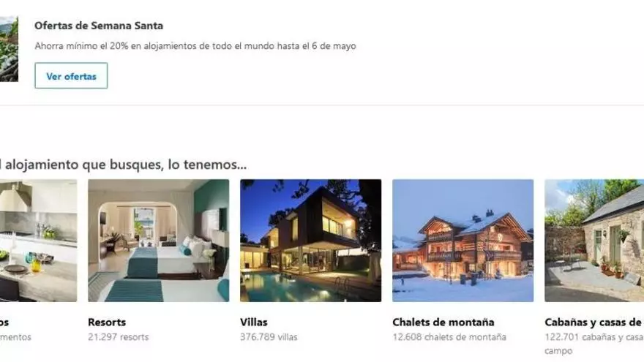
Task: Click the partially visible apartamentos count text
Action: pos(15,337)
